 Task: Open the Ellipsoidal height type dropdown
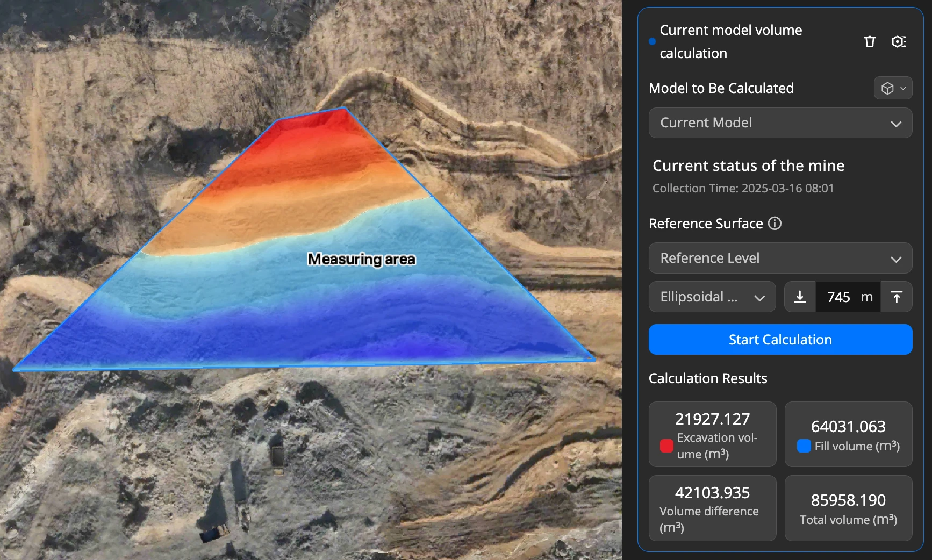point(712,297)
